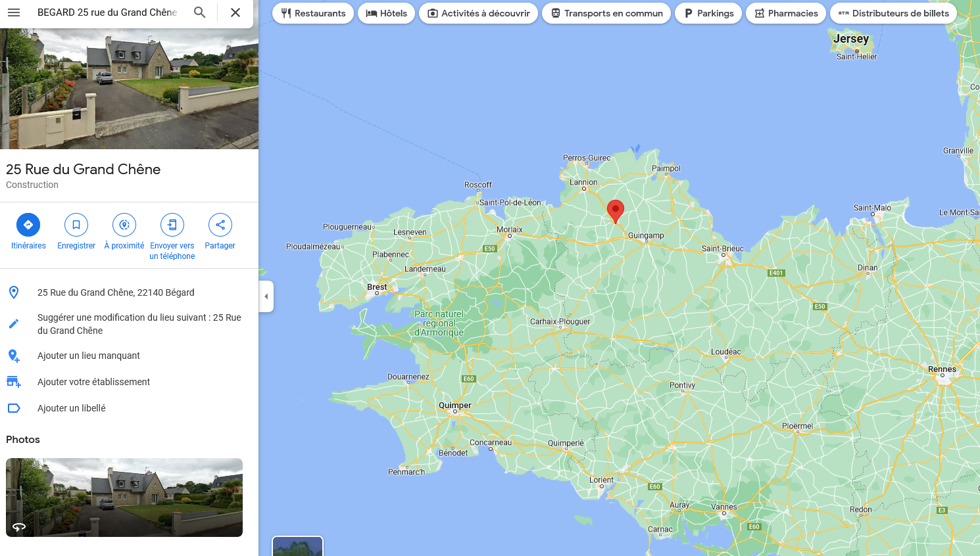Click the address pin icon
Image resolution: width=980 pixels, height=556 pixels.
coord(14,292)
